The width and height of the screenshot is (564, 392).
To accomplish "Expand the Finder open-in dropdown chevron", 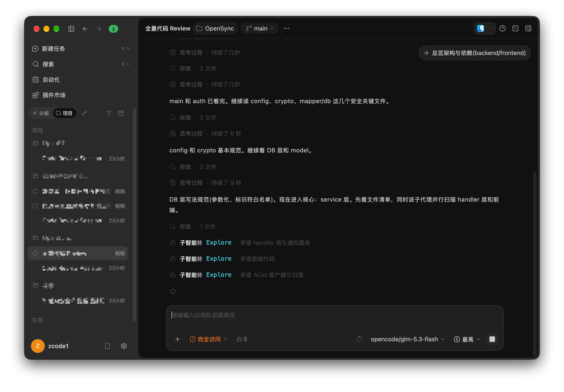I will [x=490, y=29].
